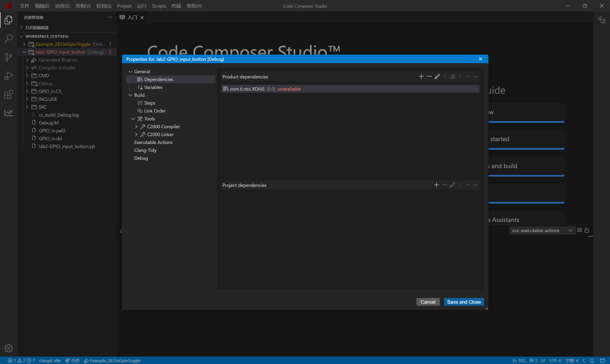Open the Project menu
Viewport: 610px width, 364px height.
pyautogui.click(x=124, y=6)
